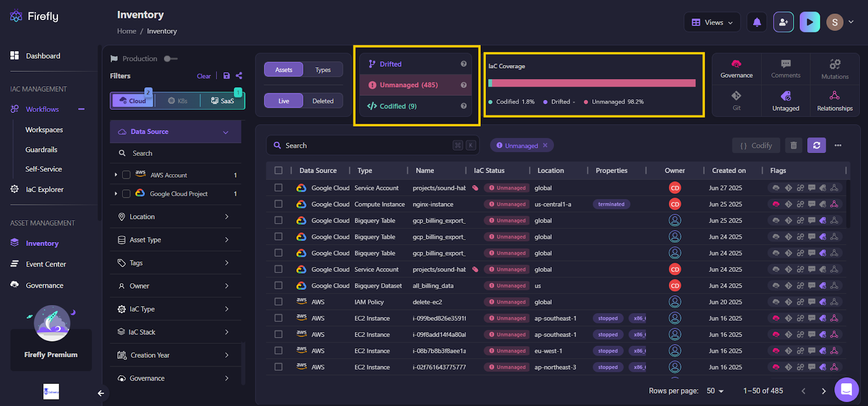Switch to Types tab

click(323, 69)
